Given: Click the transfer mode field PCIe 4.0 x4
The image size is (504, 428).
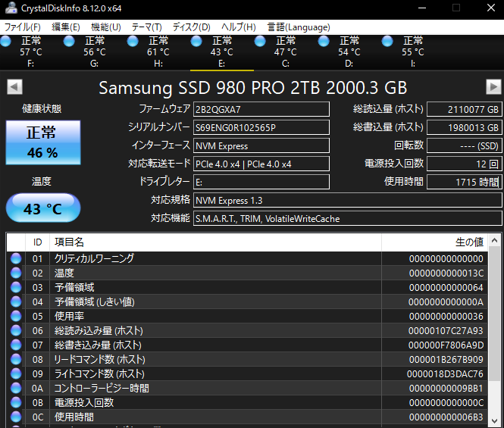Looking at the screenshot, I should [x=261, y=164].
